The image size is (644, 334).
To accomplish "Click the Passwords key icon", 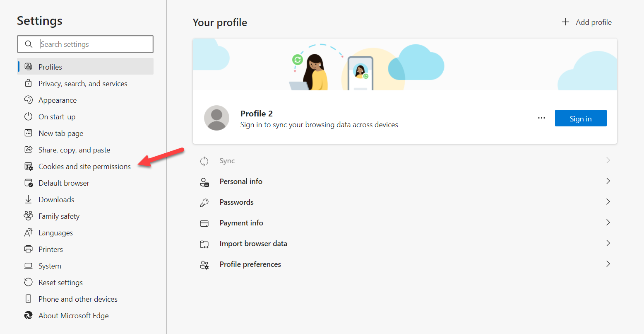I will (x=204, y=202).
